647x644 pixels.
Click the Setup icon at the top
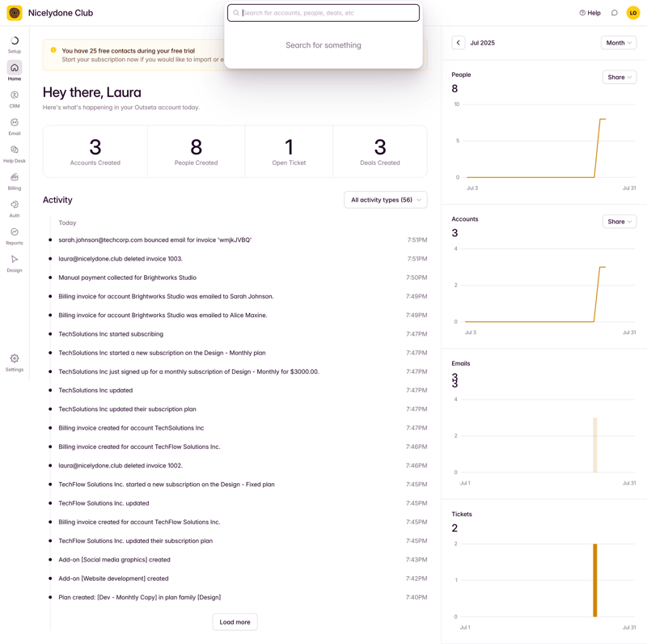click(14, 39)
